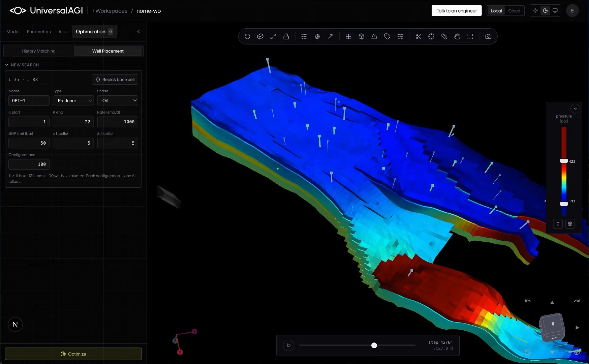The width and height of the screenshot is (589, 364).
Task: Collapse the pressure legend chevron
Action: 575,109
